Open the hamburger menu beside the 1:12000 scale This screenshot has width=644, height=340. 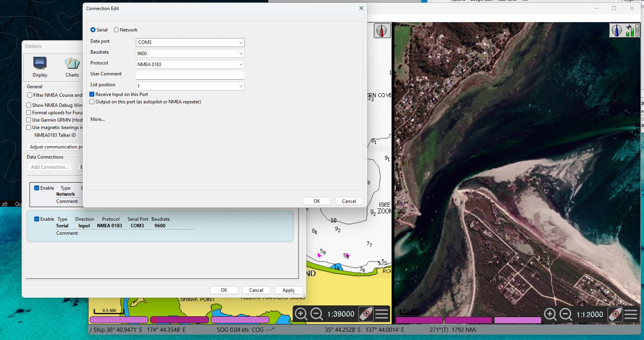pos(631,314)
